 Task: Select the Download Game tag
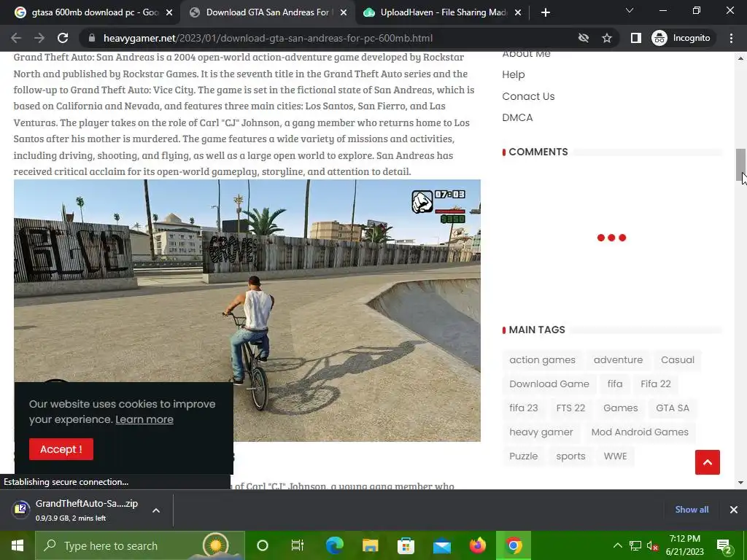tap(549, 384)
